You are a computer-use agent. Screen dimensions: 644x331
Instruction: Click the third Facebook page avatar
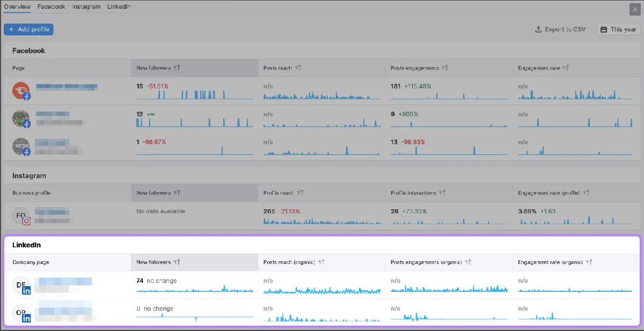coord(21,146)
